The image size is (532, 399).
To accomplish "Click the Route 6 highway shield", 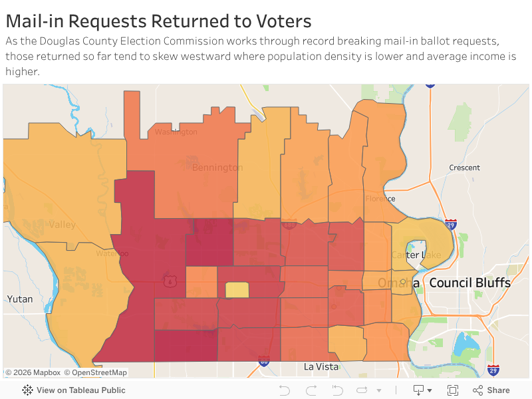I will click(x=168, y=282).
